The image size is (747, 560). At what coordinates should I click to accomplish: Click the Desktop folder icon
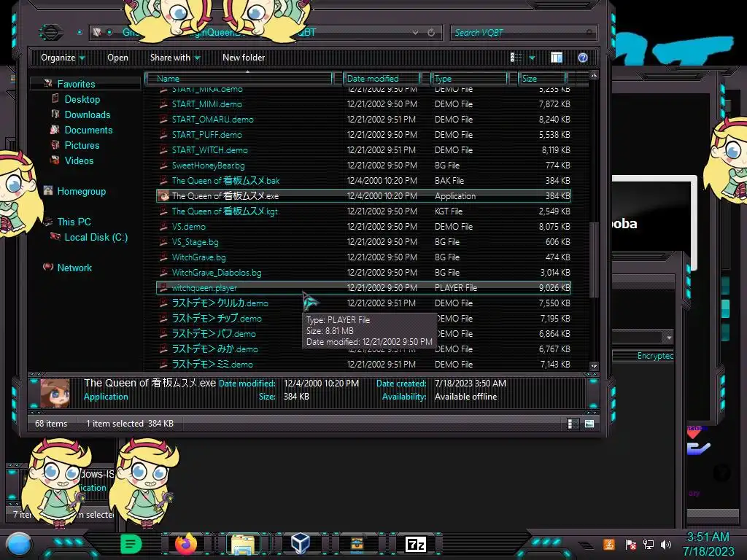(55, 98)
